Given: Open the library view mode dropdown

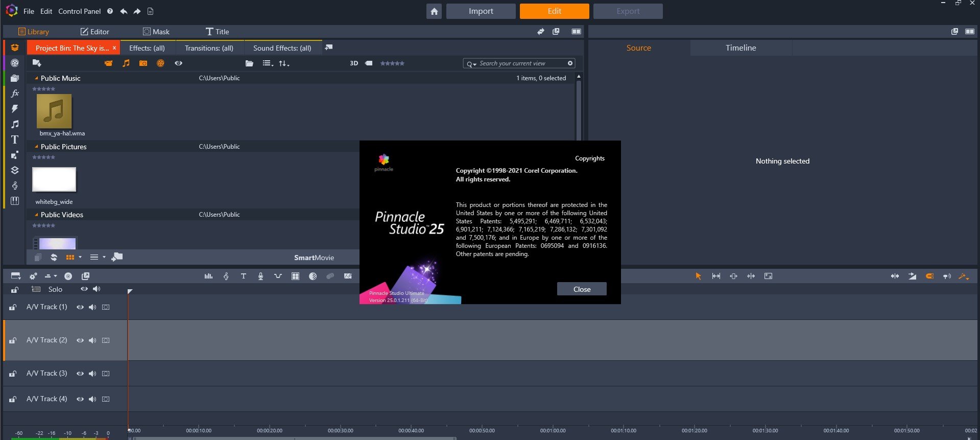Looking at the screenshot, I should click(x=268, y=63).
